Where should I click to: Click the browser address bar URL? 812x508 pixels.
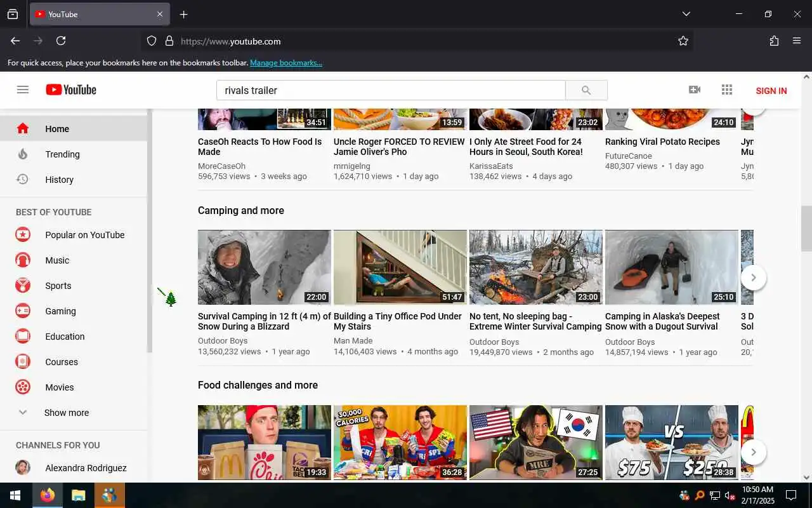231,41
